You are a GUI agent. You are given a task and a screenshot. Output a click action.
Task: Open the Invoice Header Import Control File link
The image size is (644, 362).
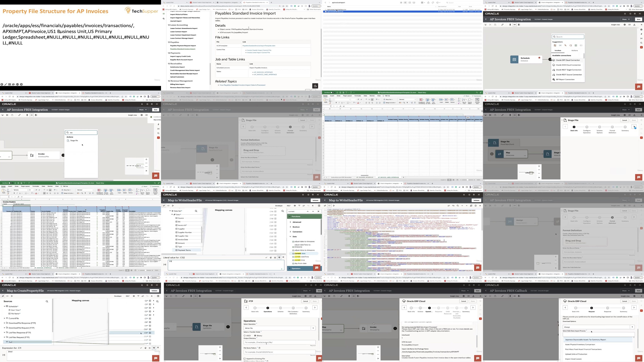[259, 50]
